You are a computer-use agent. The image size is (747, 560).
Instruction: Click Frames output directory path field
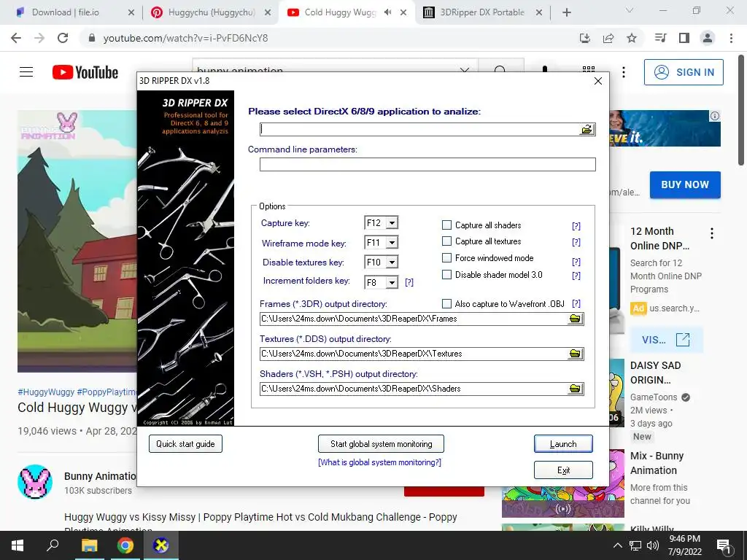414,319
